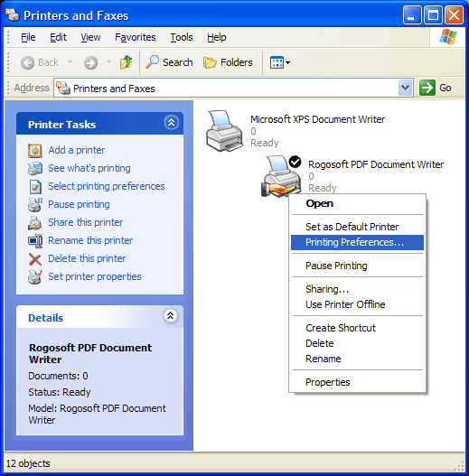
Task: Click the See what's printing icon
Action: (x=35, y=169)
